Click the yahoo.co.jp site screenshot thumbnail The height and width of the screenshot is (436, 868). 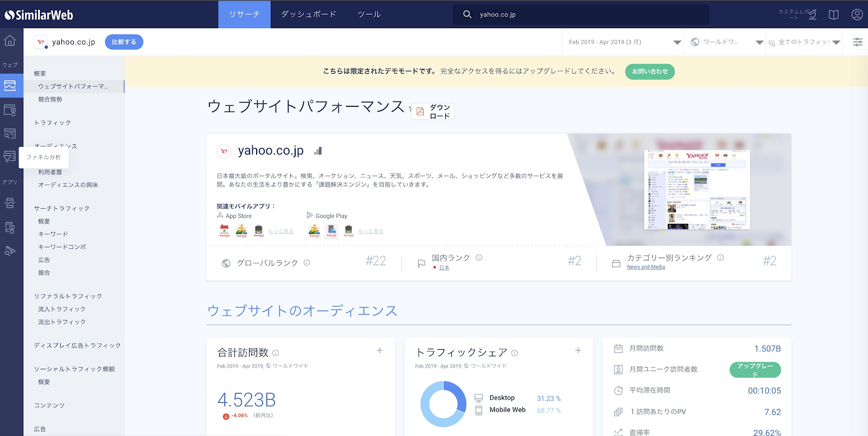tap(697, 190)
